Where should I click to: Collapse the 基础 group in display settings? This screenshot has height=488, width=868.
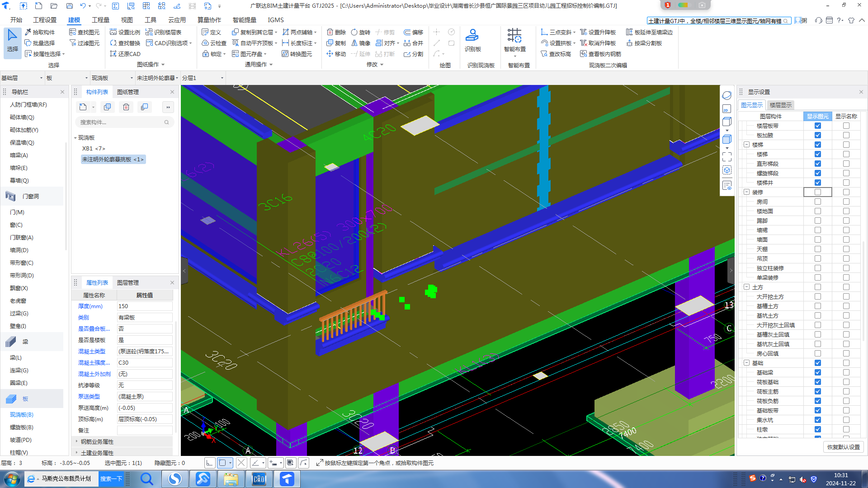click(x=746, y=363)
